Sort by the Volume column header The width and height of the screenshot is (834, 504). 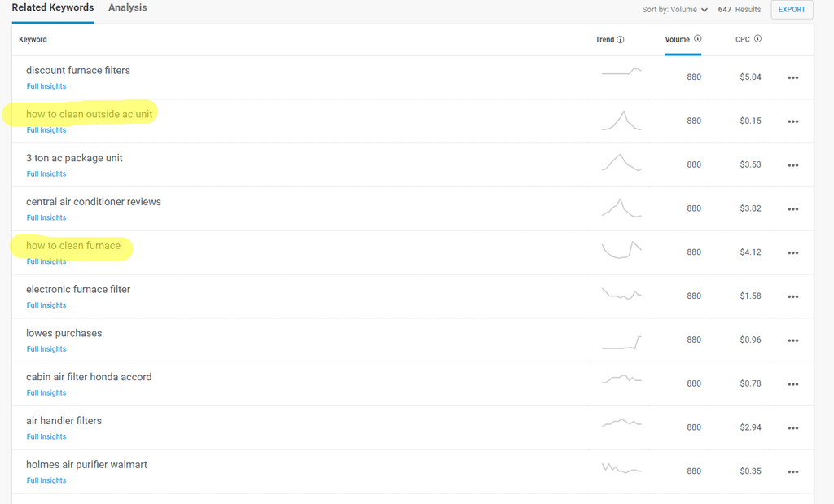pos(677,39)
